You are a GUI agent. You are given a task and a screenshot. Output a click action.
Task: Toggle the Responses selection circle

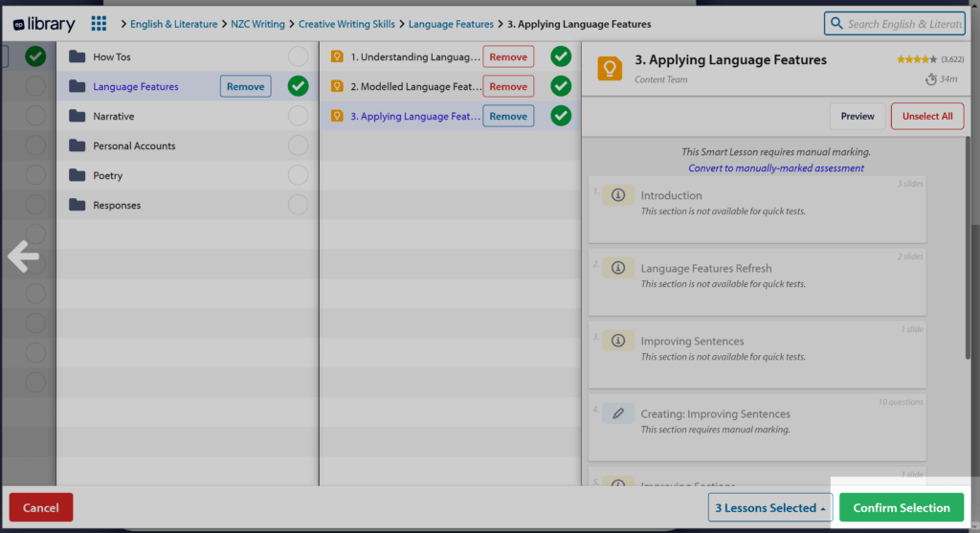[299, 205]
